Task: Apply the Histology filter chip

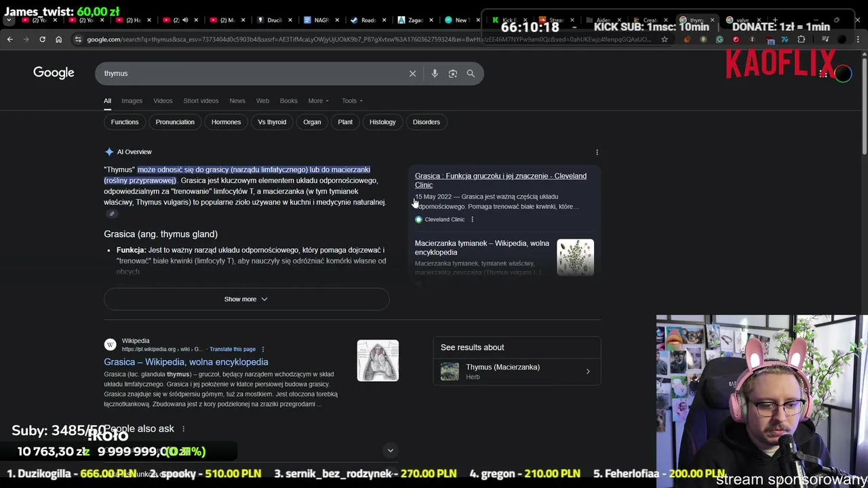Action: coord(382,122)
